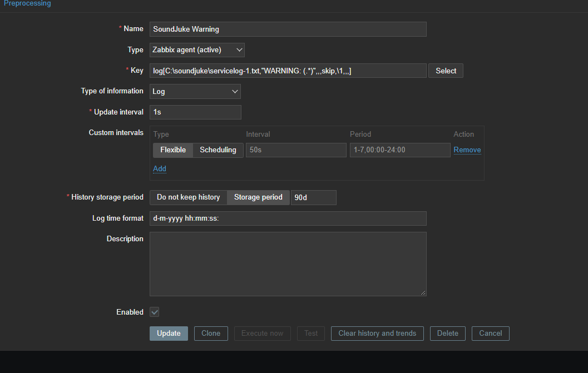Screen dimensions: 588x373
Task: Click the Update button
Action: tap(169, 333)
